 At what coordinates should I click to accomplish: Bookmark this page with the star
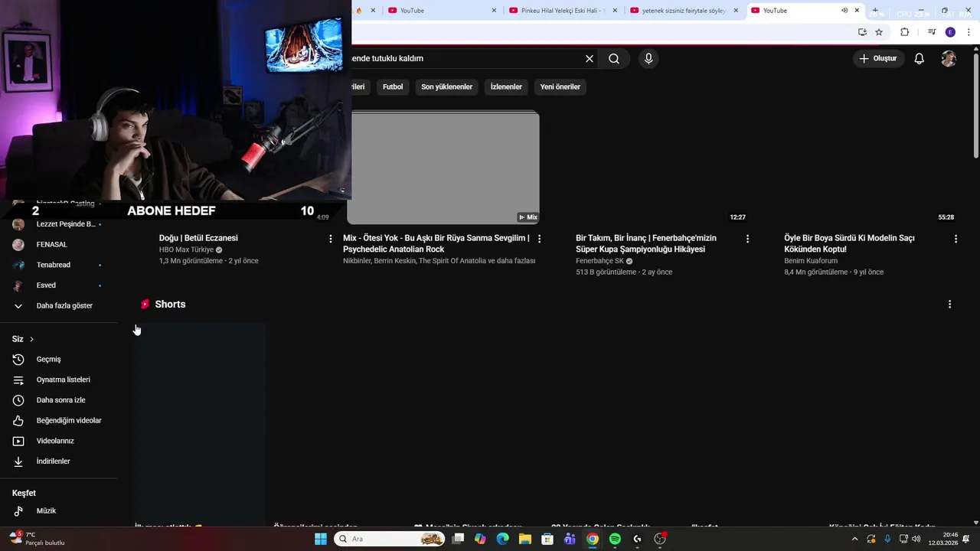879,32
